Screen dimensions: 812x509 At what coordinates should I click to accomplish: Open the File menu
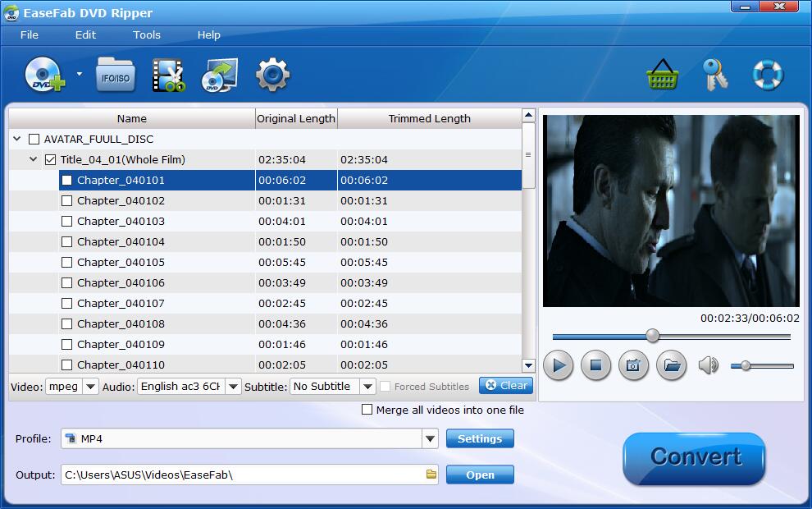coord(29,34)
